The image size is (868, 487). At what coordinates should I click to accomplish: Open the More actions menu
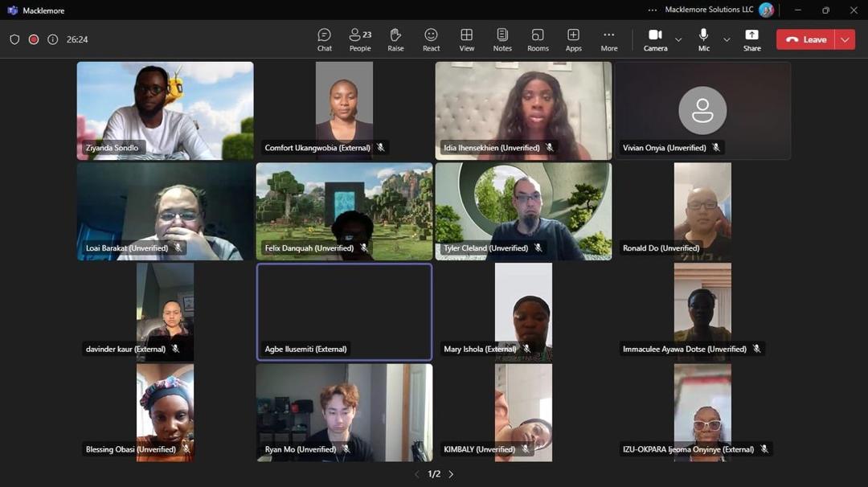pyautogui.click(x=608, y=39)
